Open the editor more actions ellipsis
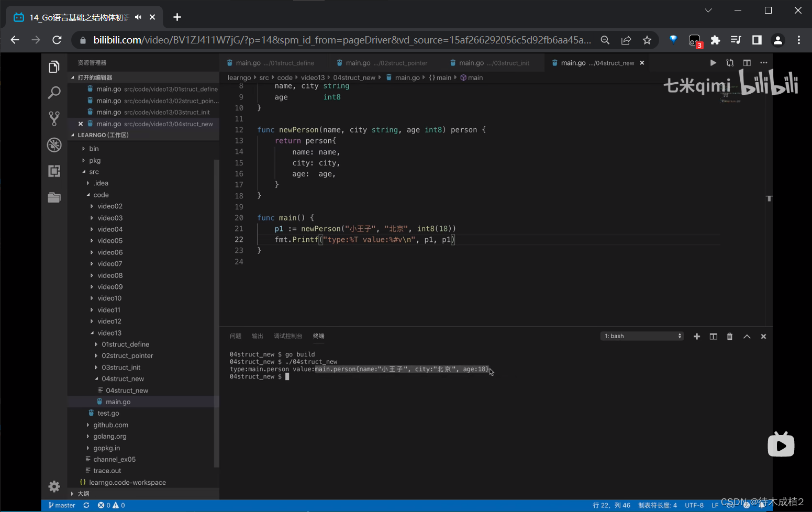The image size is (812, 512). tap(764, 63)
